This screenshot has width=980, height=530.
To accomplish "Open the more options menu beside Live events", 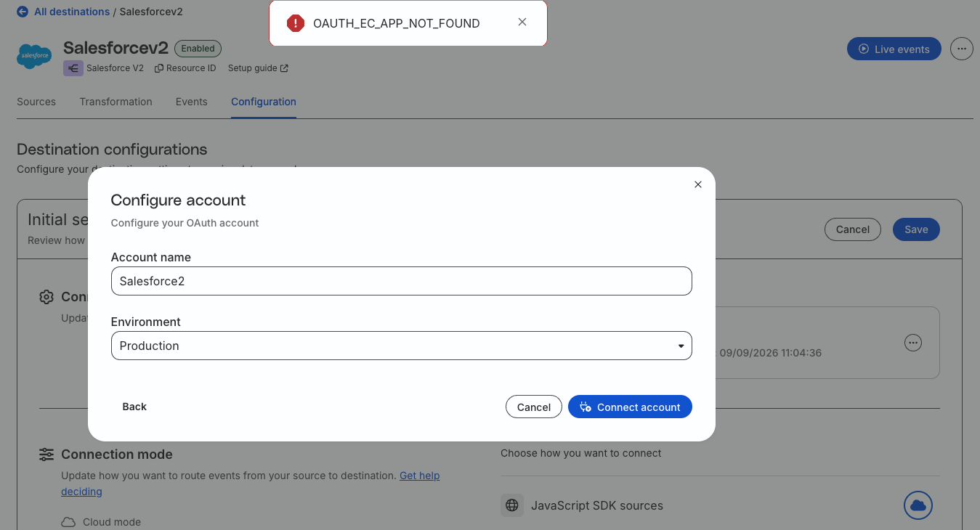I will [962, 49].
